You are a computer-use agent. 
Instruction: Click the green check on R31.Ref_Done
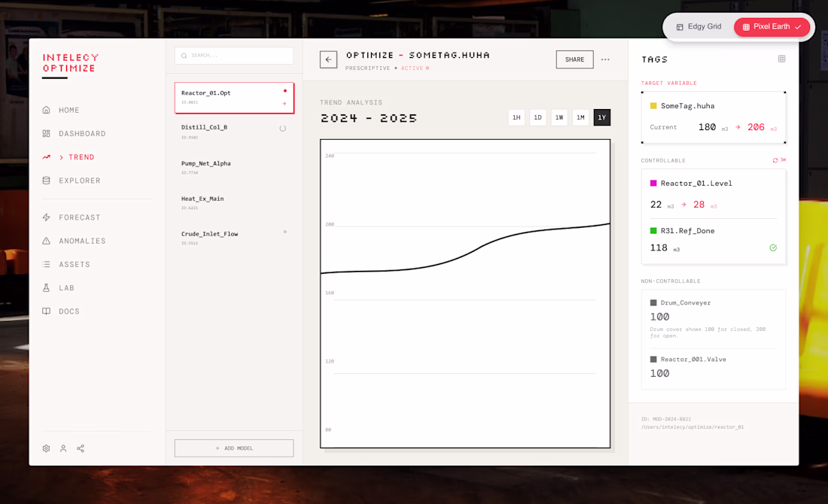tap(773, 247)
